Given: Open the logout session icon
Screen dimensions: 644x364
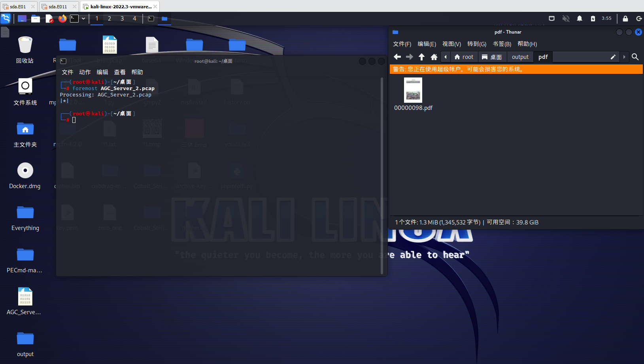Looking at the screenshot, I should tap(639, 19).
